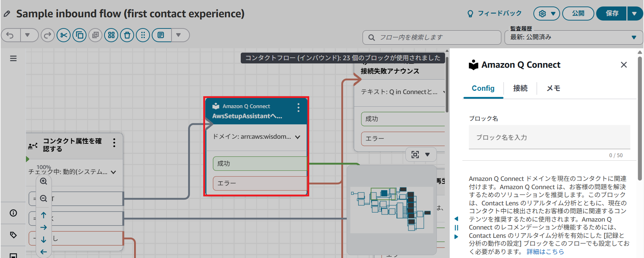Open the hamburger menu on canvas left
The width and height of the screenshot is (644, 258).
point(13,58)
